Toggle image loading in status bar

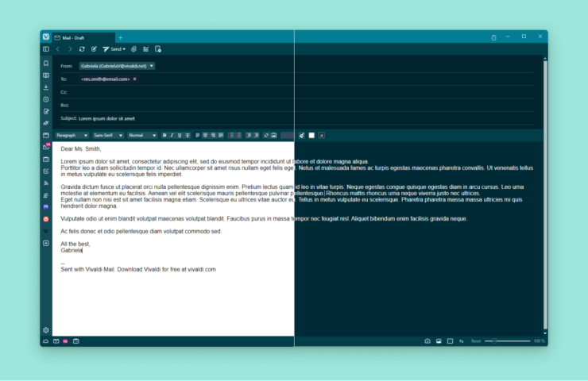click(439, 341)
